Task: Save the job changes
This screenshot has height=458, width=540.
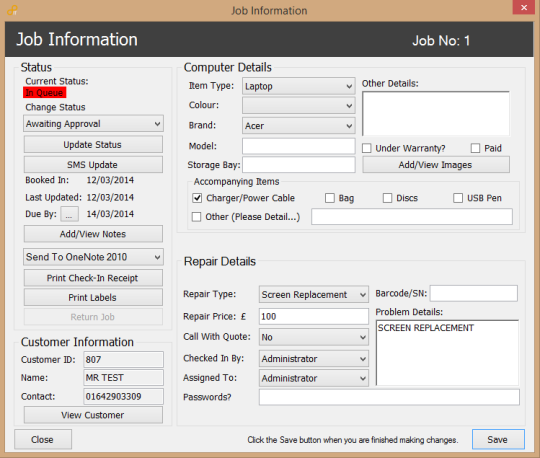Action: pyautogui.click(x=498, y=439)
